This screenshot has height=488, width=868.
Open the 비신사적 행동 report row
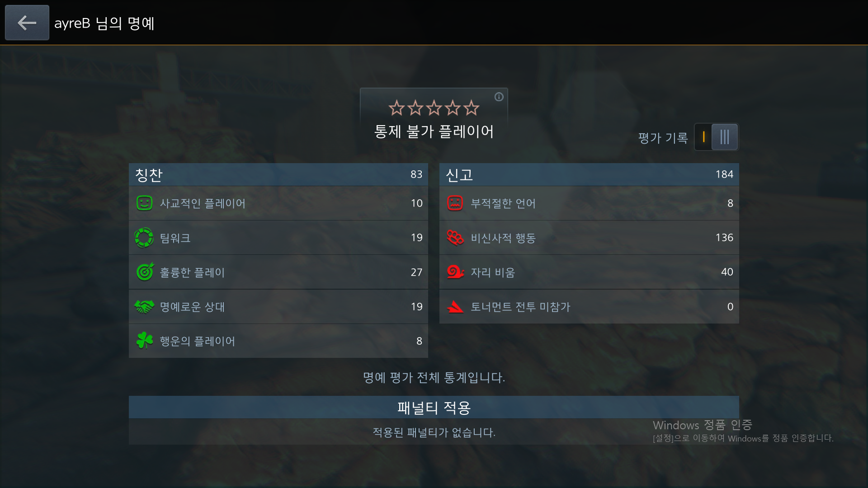(589, 238)
